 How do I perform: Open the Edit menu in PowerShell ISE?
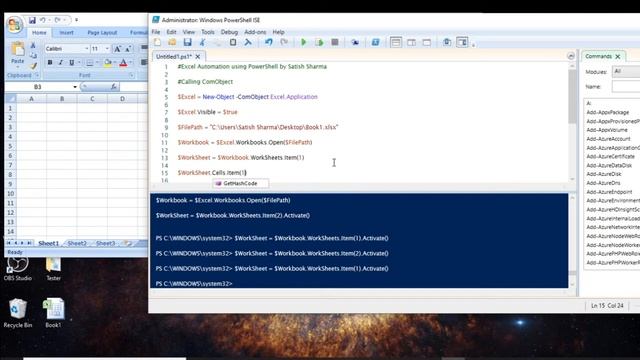point(171,32)
